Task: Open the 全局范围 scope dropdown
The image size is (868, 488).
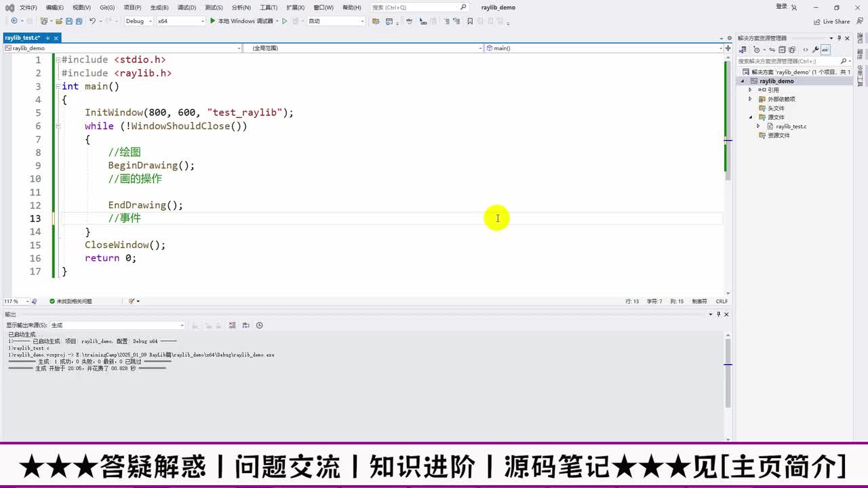Action: click(363, 48)
